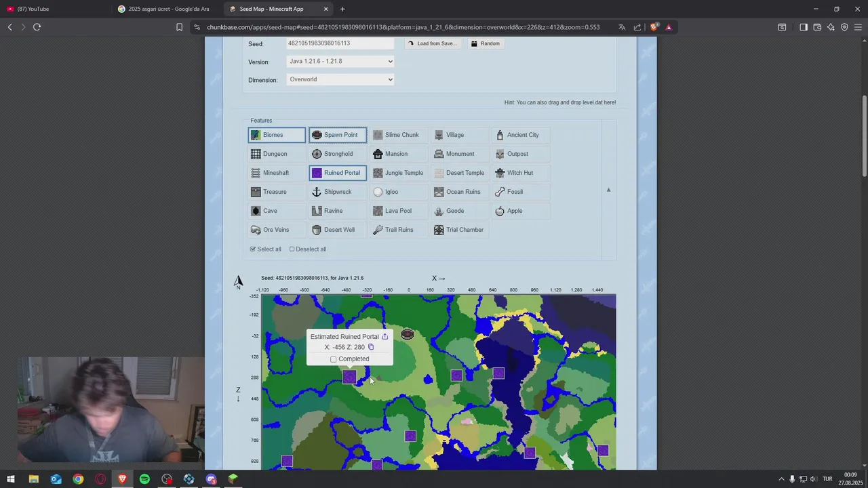Enable the Slime Chunk feature
The width and height of the screenshot is (868, 488).
[x=399, y=135]
